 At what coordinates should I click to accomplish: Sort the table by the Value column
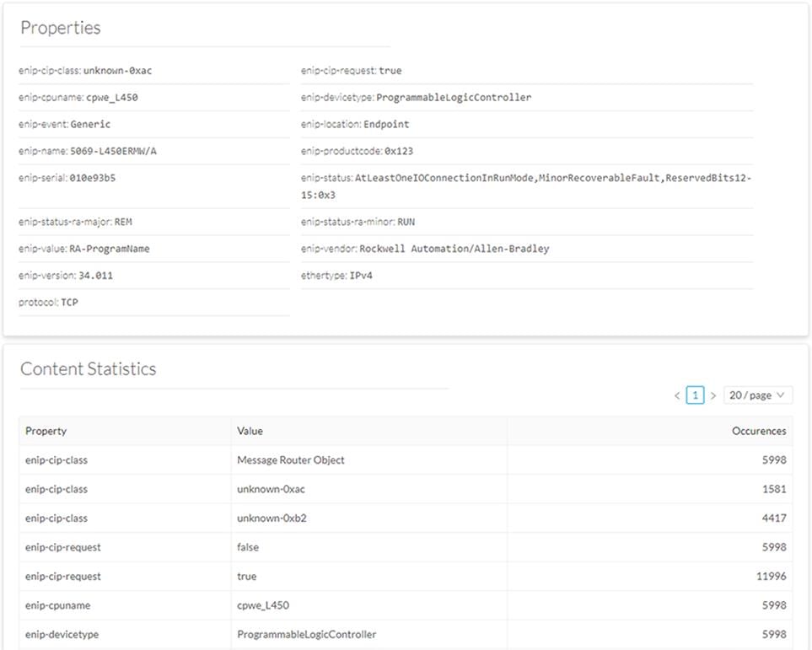pos(250,431)
